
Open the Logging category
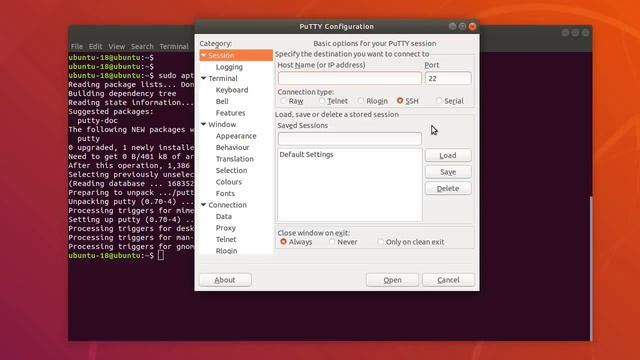(x=229, y=67)
